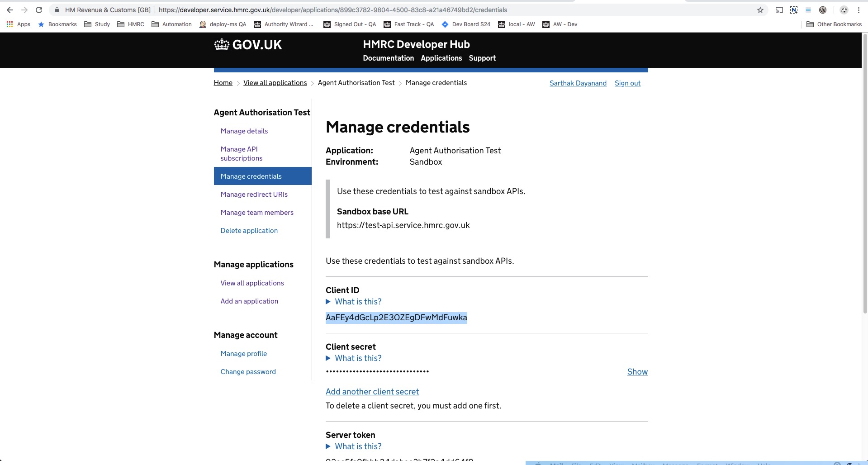Open the Chrome three-dot menu
The image size is (868, 465).
click(859, 10)
